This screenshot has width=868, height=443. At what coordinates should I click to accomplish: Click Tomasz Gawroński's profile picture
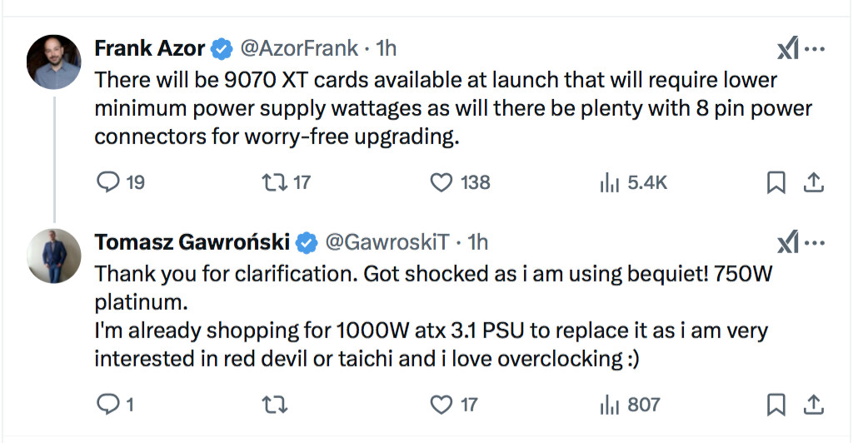click(x=54, y=256)
